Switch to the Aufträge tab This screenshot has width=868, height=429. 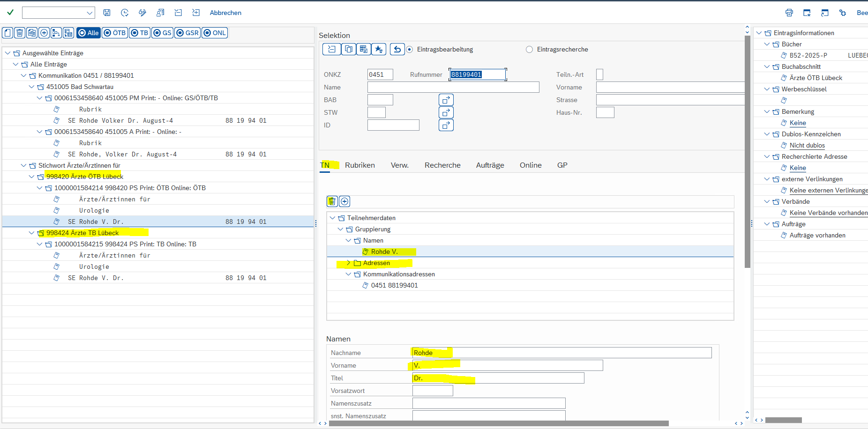[x=490, y=165]
